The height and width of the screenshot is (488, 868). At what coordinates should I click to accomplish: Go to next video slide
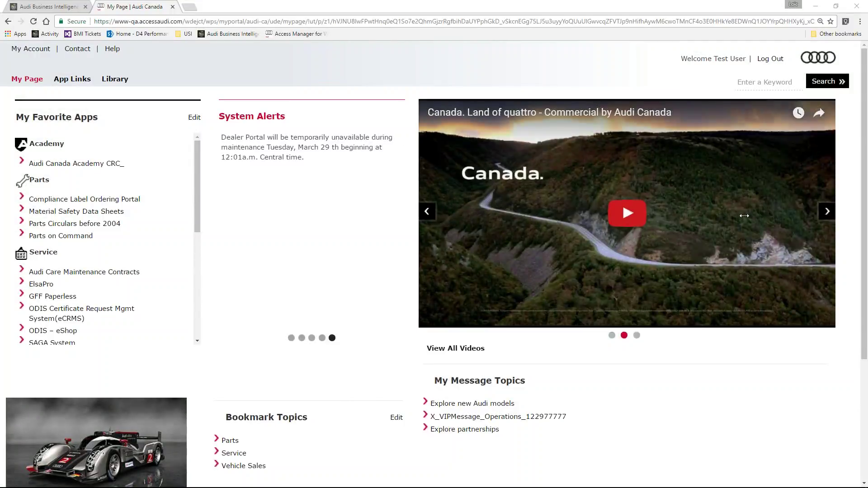[827, 211]
